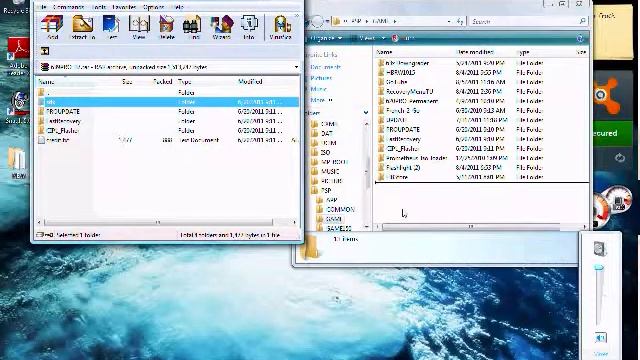Screen dimensions: 640x360
Task: Select the FastRecovery folder in WinRAR list
Action: (x=63, y=121)
